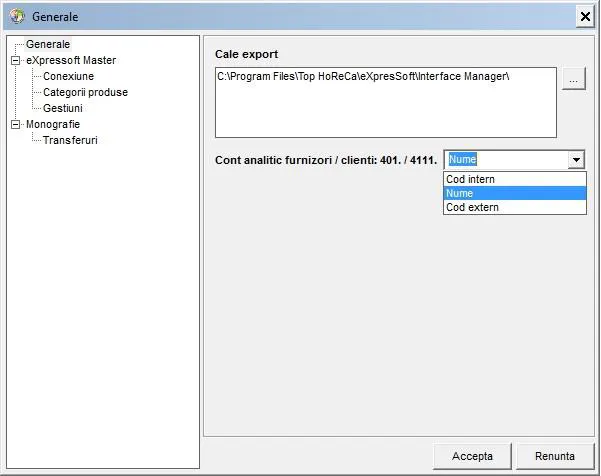The height and width of the screenshot is (476, 601).
Task: Click the Cont analitic furnizori / clienti label
Action: 326,160
